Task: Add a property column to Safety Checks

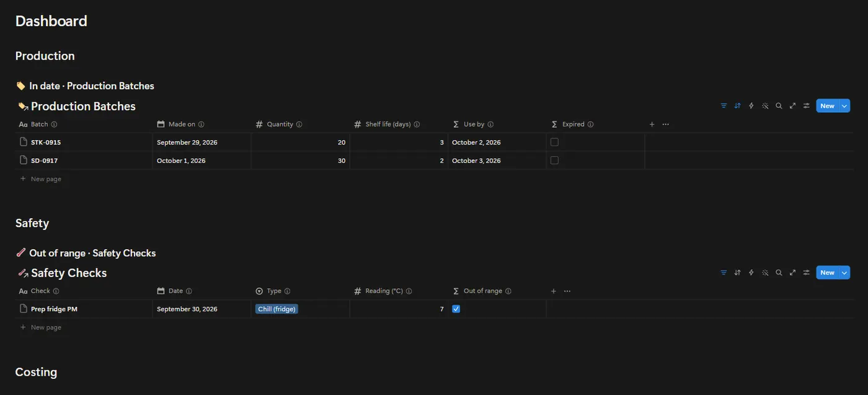Action: tap(554, 291)
